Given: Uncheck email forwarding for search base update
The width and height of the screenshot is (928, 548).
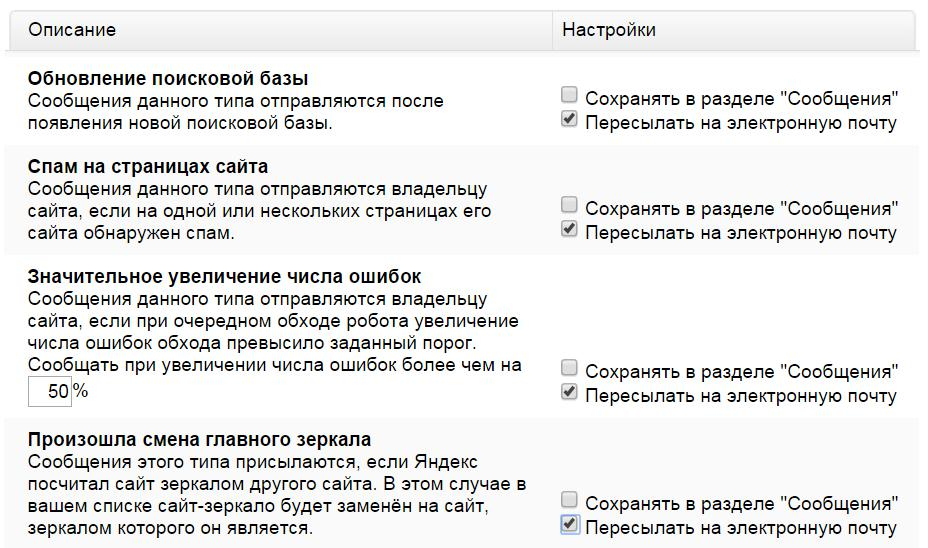Looking at the screenshot, I should pyautogui.click(x=569, y=118).
